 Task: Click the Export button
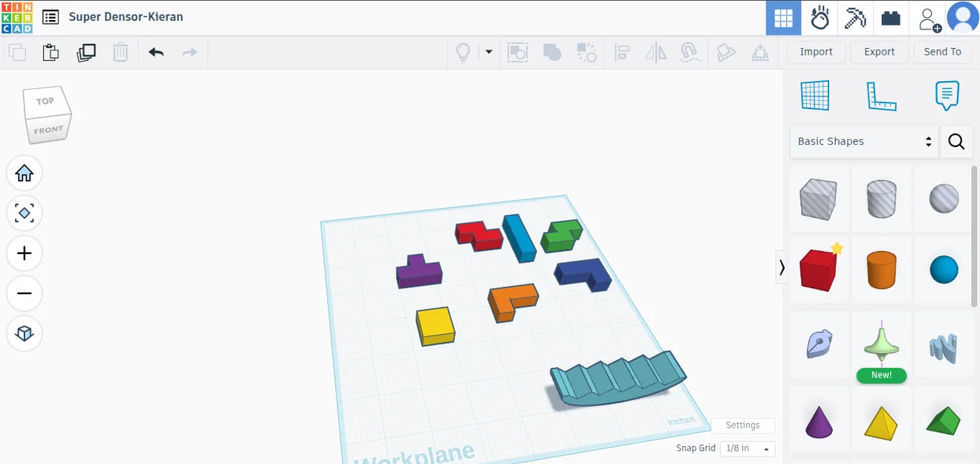879,51
